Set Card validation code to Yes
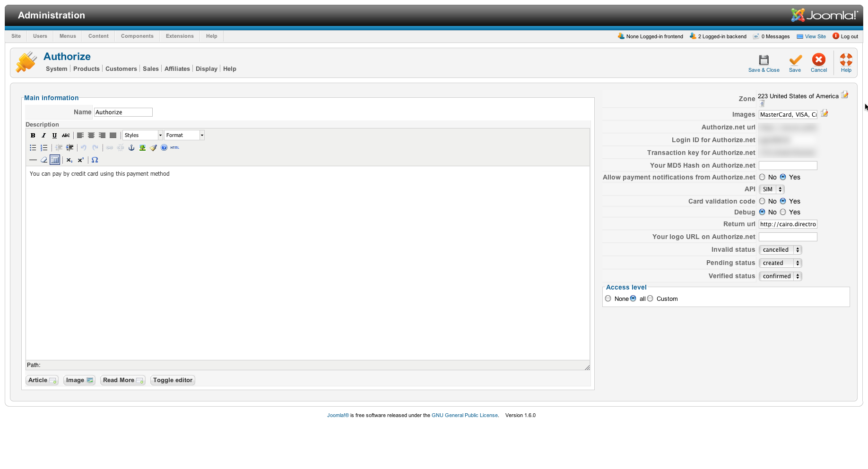 [783, 201]
